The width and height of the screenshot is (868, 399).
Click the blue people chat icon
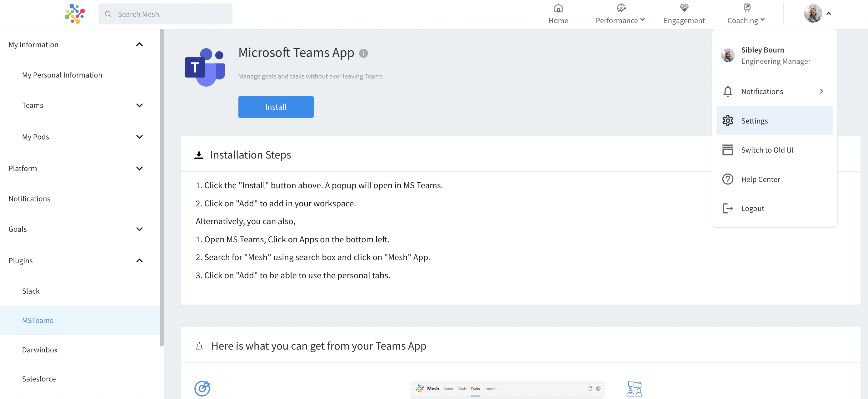tap(634, 389)
